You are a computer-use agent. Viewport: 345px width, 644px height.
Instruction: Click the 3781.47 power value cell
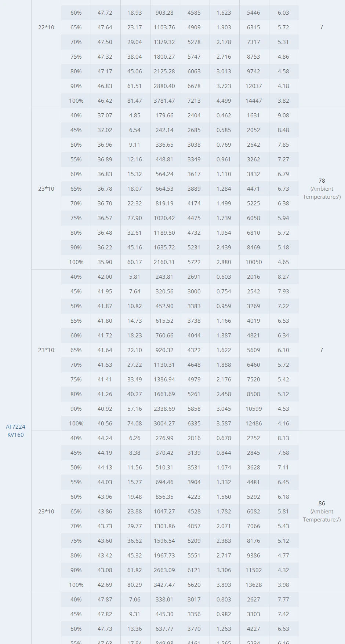pos(164,101)
